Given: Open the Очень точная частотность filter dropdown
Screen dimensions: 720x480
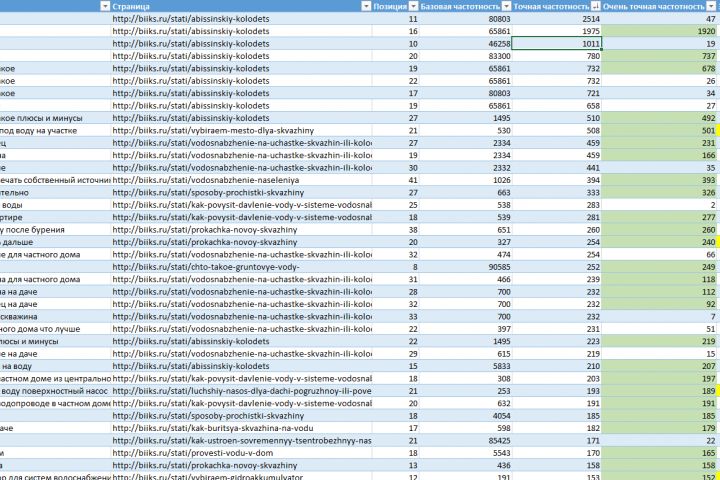Looking at the screenshot, I should pyautogui.click(x=711, y=6).
